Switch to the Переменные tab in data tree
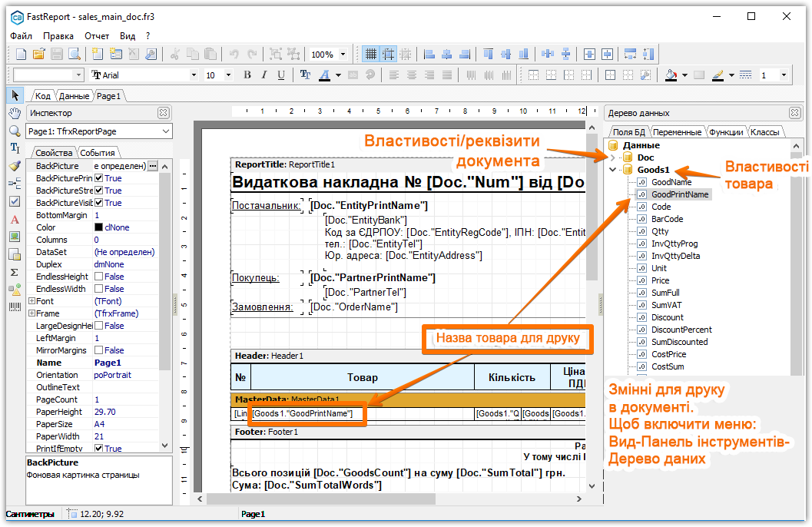812x527 pixels. pyautogui.click(x=678, y=132)
